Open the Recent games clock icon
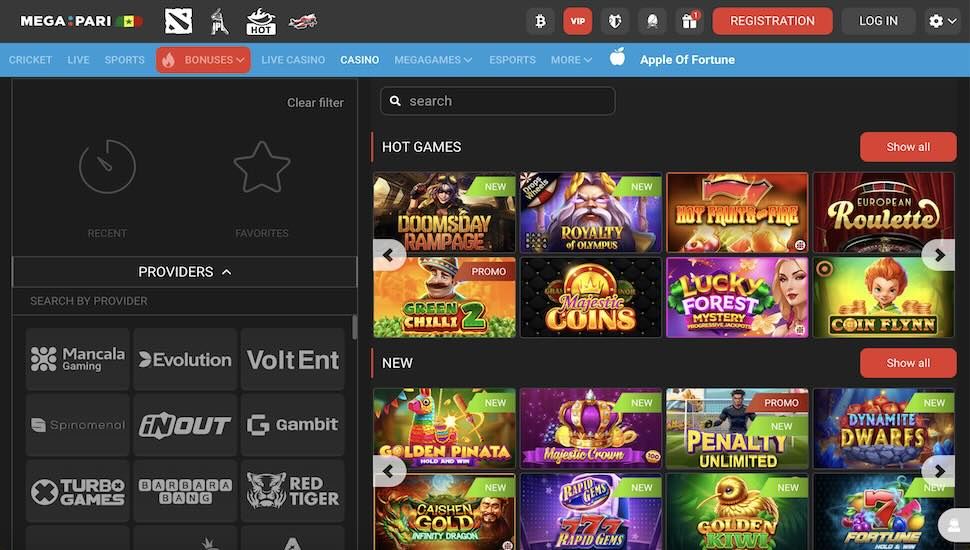This screenshot has height=550, width=970. [107, 166]
